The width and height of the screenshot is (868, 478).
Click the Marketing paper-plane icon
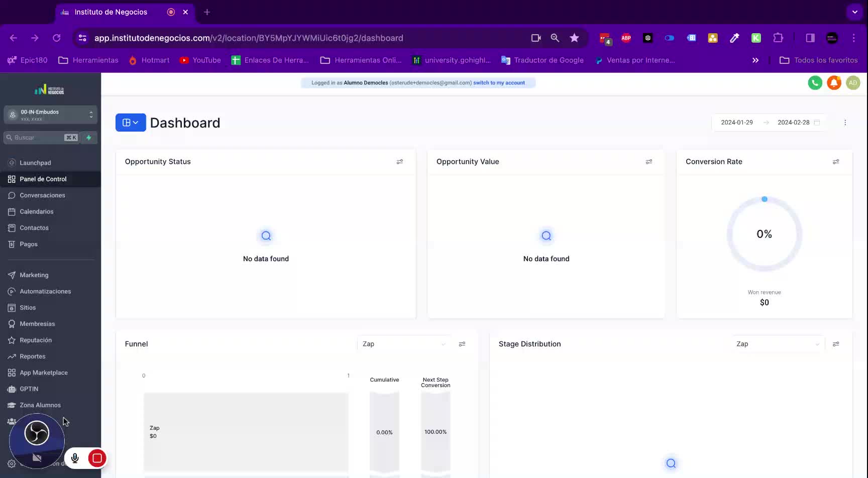[12, 275]
